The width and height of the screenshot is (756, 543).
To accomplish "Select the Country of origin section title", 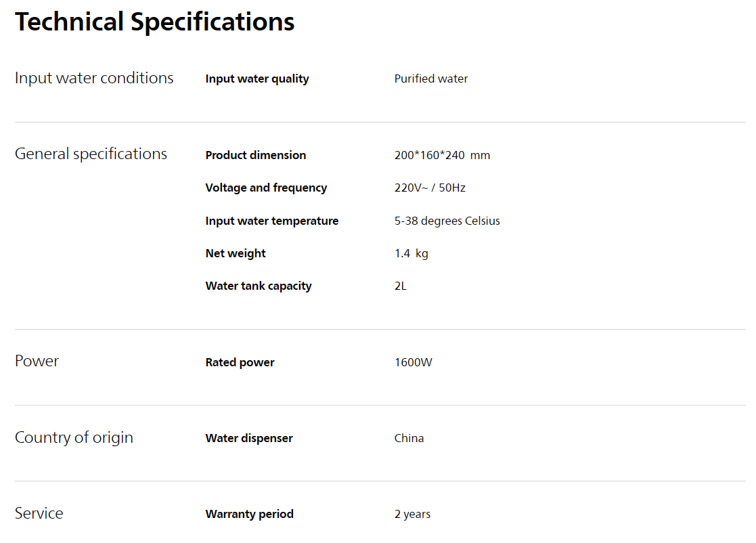I will click(x=74, y=437).
